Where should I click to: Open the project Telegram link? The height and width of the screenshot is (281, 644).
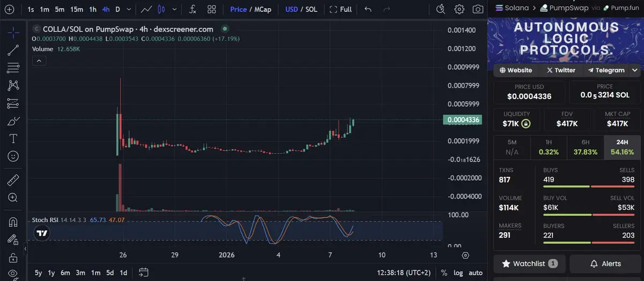[606, 70]
